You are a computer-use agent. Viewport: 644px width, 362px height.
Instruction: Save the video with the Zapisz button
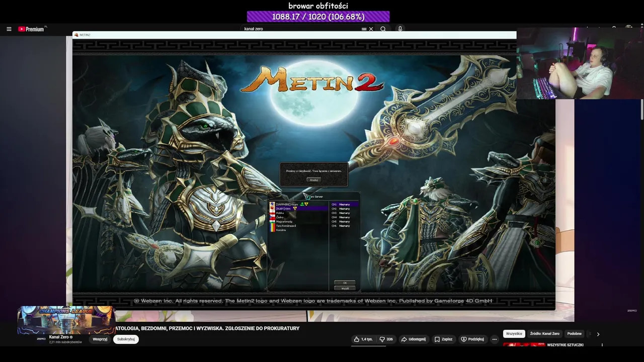point(443,339)
